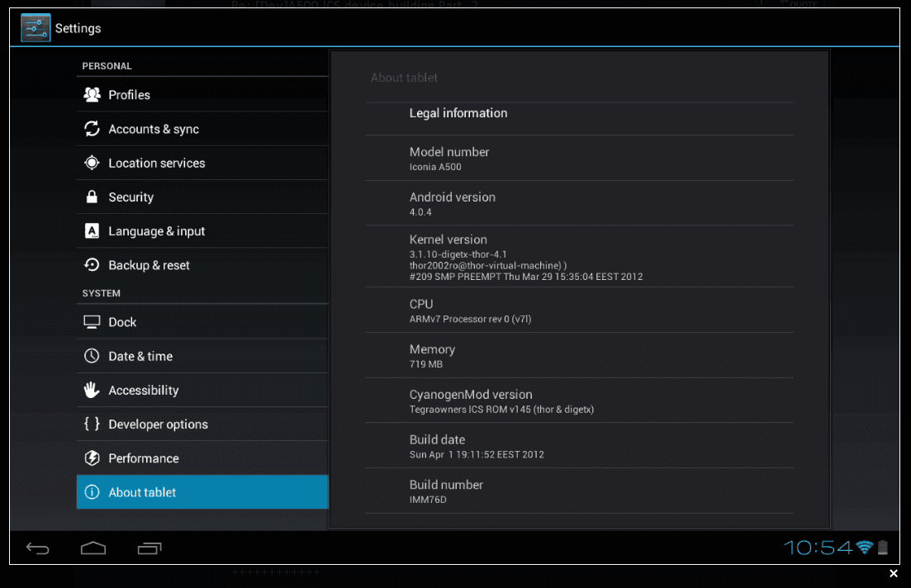The width and height of the screenshot is (911, 588).
Task: Select Location services in sidebar
Action: (202, 163)
